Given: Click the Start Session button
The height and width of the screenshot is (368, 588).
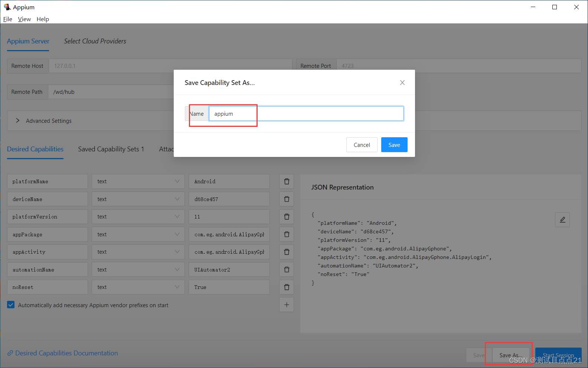Looking at the screenshot, I should tap(558, 355).
